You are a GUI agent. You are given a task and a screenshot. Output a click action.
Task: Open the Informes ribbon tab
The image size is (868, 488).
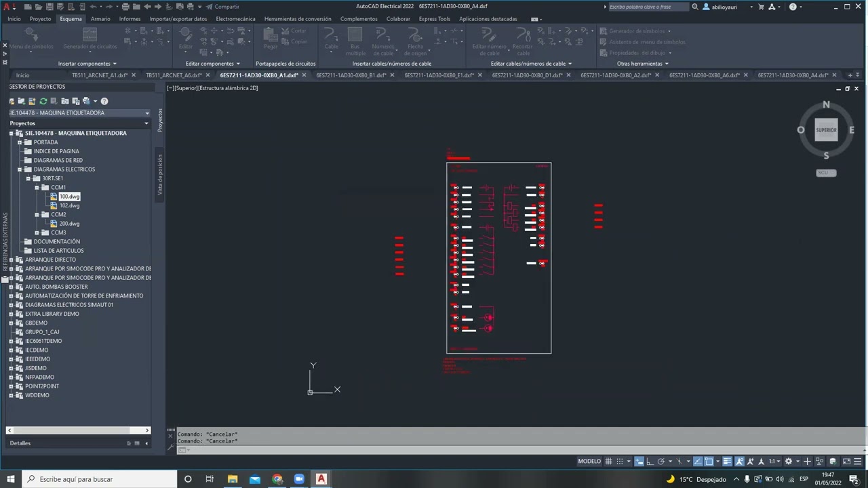[x=130, y=19]
